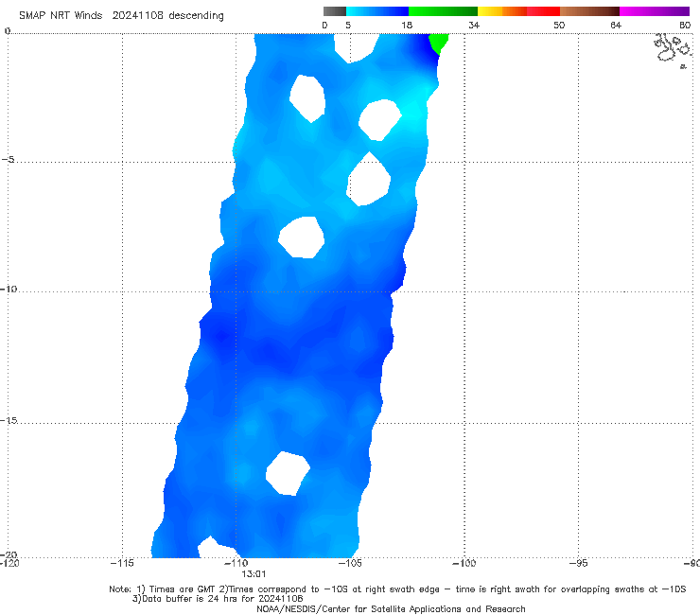Click the color bar label '34'

click(x=474, y=25)
